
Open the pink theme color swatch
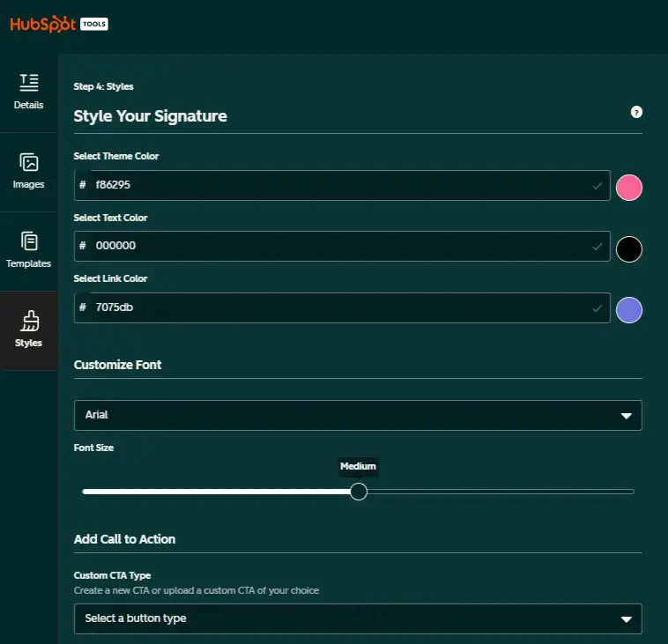[629, 188]
